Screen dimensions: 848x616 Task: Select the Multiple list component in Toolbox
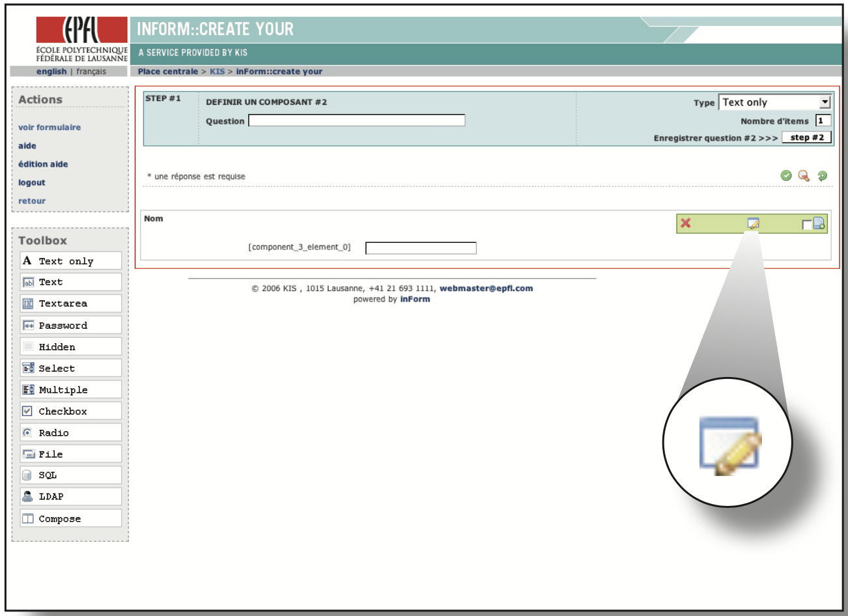pos(70,389)
